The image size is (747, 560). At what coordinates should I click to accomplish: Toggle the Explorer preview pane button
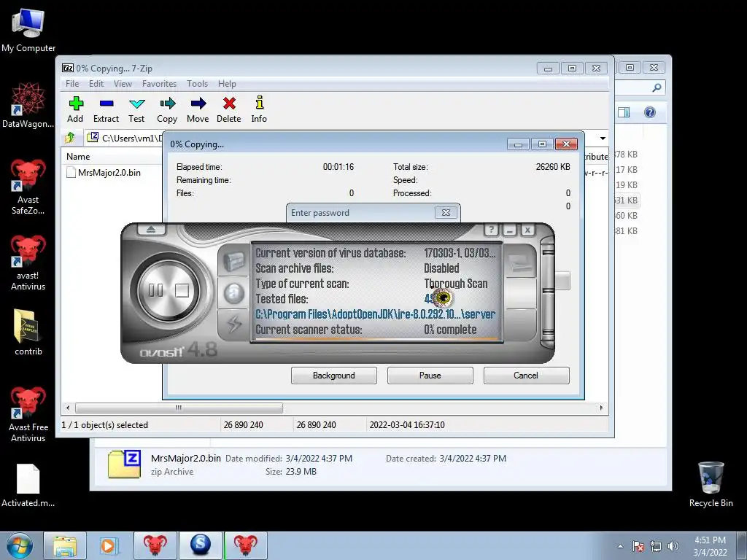tap(624, 112)
